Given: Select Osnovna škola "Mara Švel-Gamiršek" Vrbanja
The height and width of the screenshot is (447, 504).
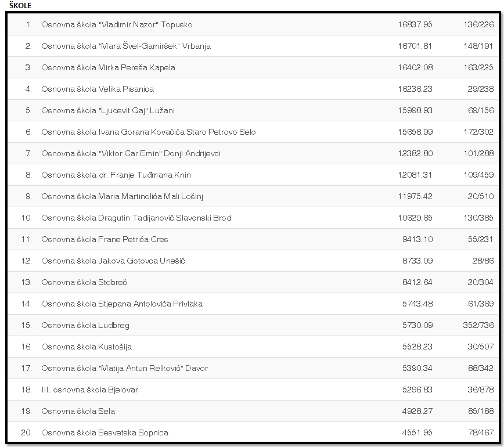Looking at the screenshot, I should coord(126,46).
